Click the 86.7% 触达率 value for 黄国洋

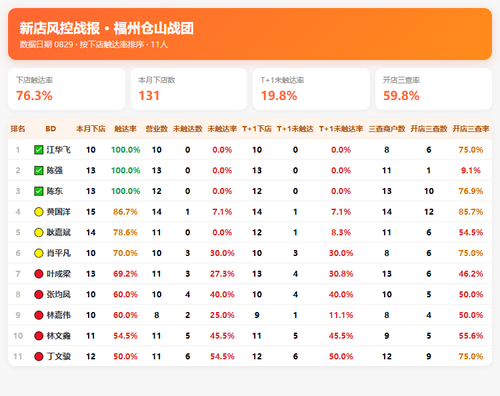coord(125,212)
